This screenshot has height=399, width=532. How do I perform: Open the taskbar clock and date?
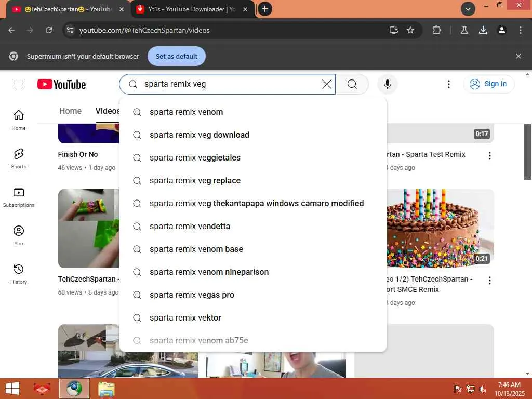[x=509, y=389]
